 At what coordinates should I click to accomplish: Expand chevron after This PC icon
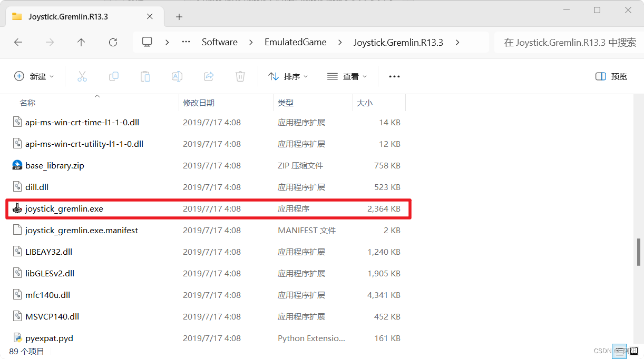point(167,42)
